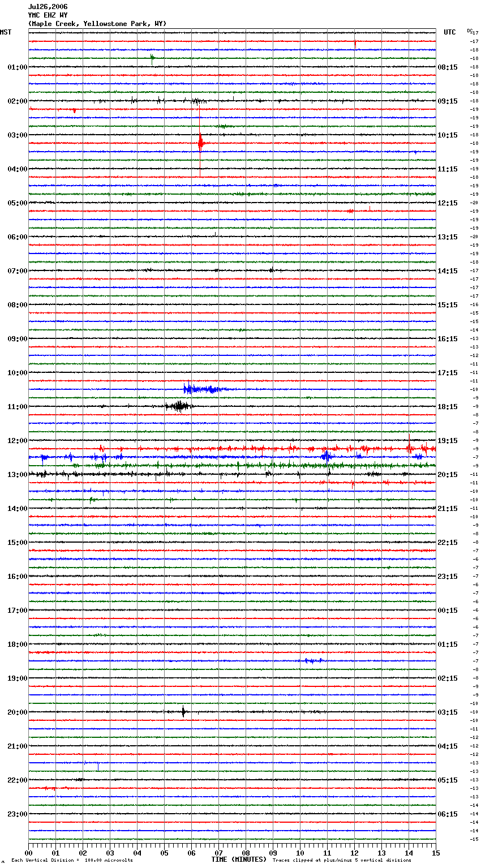
Task: Click the 10:15 UTC time label
Action: [x=448, y=135]
